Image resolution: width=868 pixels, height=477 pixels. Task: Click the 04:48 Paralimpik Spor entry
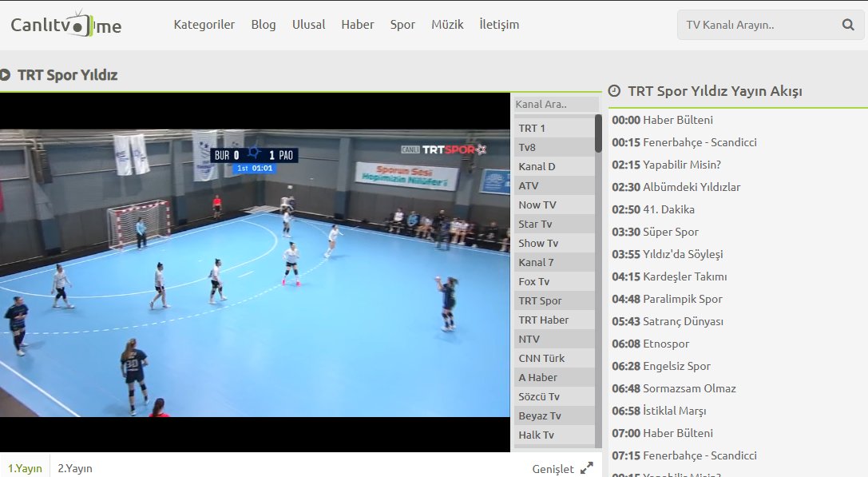click(x=667, y=299)
